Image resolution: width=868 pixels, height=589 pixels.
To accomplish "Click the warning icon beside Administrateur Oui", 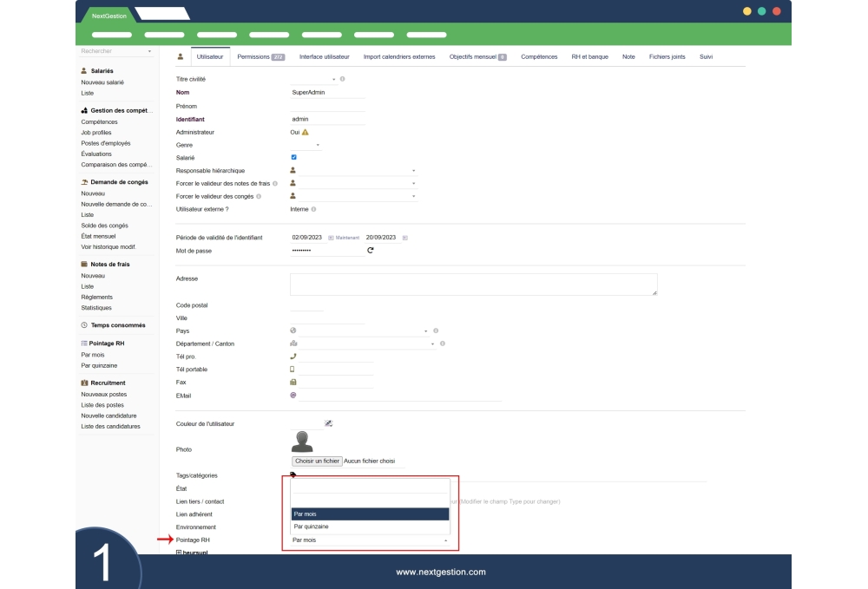I will coord(306,132).
